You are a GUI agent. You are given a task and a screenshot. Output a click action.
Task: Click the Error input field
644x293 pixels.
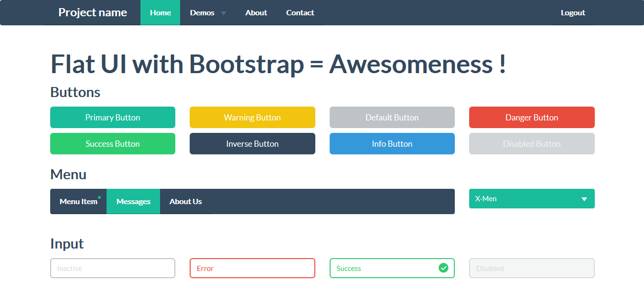pos(252,268)
